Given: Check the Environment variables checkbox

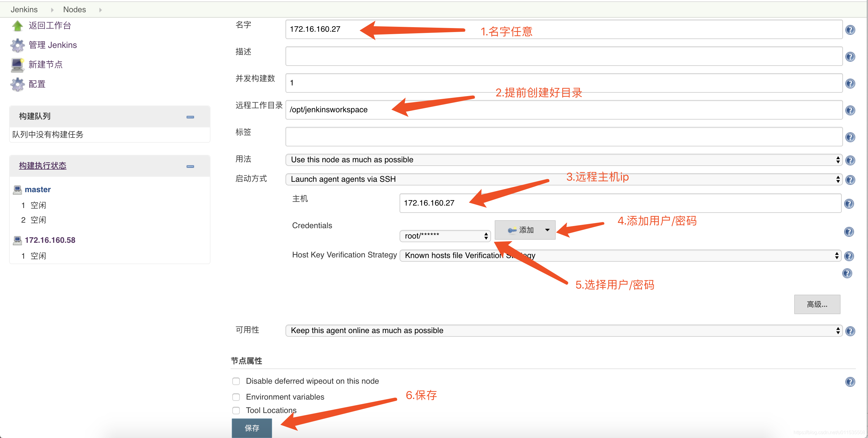Looking at the screenshot, I should coord(236,397).
